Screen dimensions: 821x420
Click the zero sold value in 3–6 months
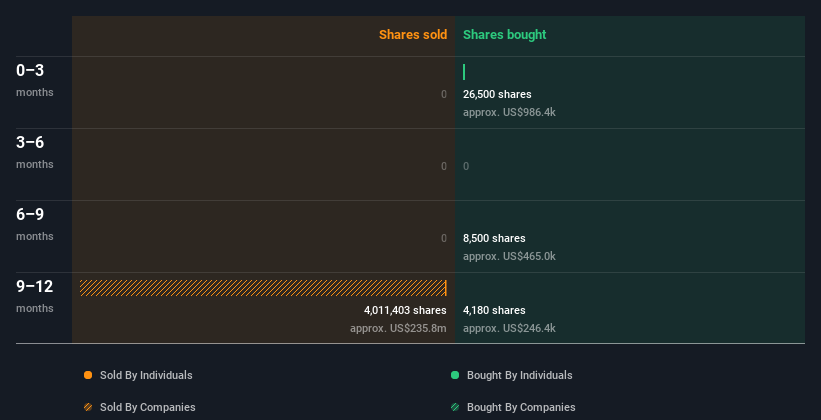click(444, 167)
